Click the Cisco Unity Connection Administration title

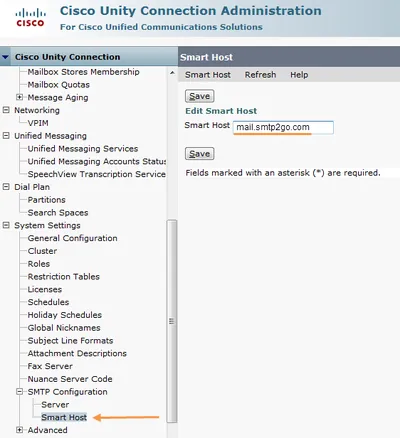[x=191, y=11]
